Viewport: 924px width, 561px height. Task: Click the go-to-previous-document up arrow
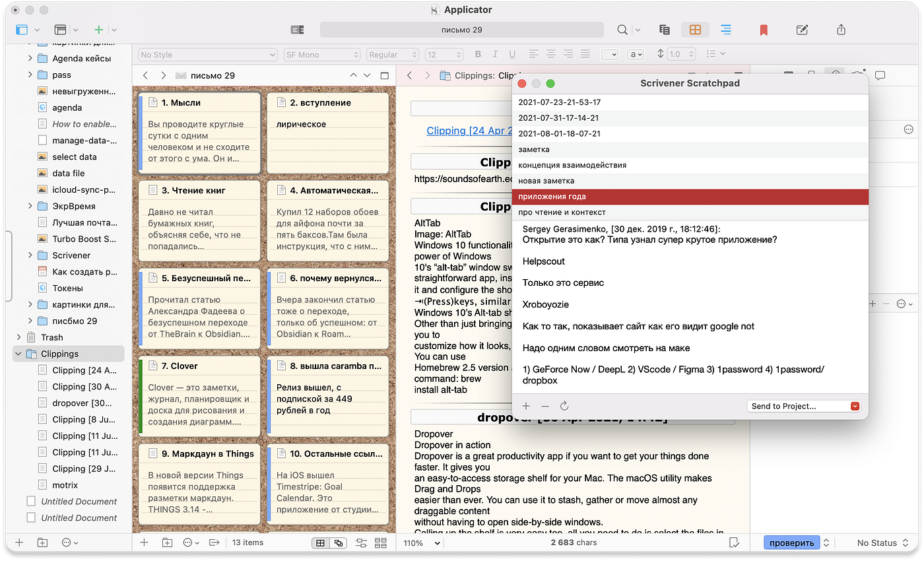353,76
